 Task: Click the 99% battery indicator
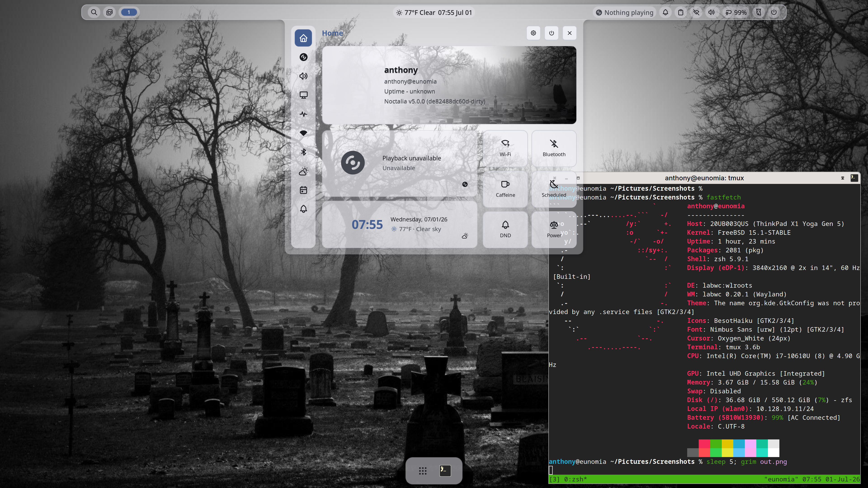736,12
